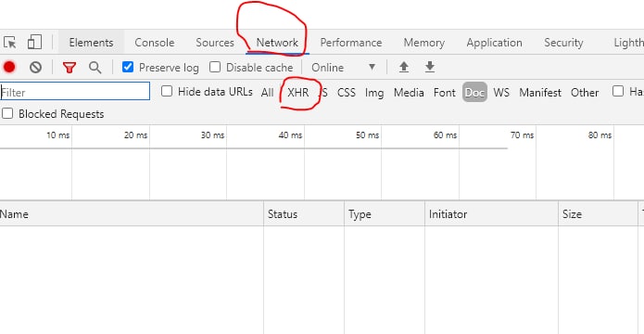Open the Online throttling dropdown
Viewport: 644px width, 334px height.
[344, 67]
